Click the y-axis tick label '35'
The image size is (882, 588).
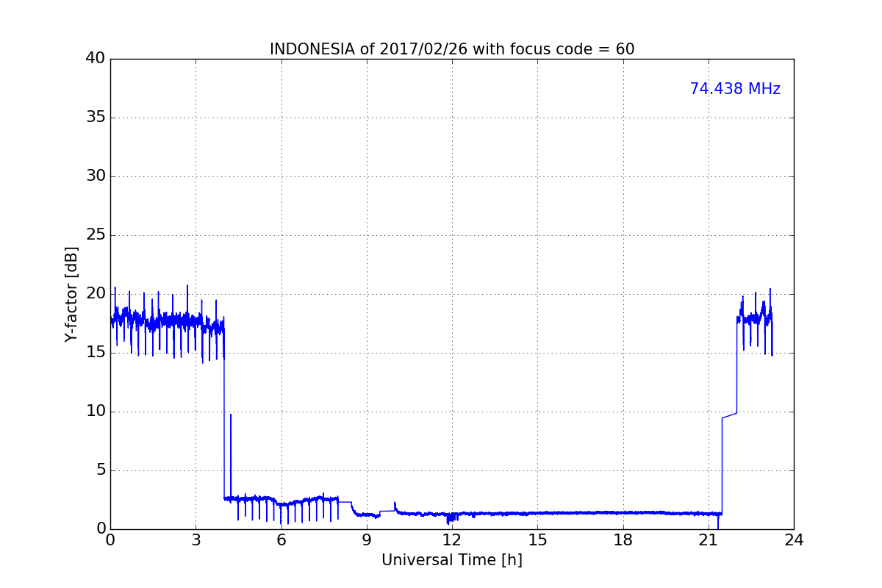[x=96, y=118]
